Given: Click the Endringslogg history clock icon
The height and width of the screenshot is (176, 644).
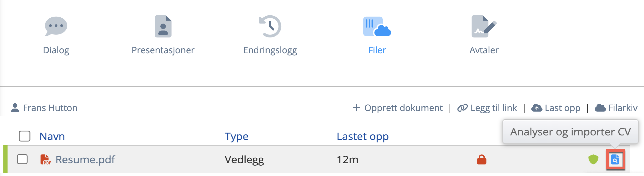Looking at the screenshot, I should coord(270,26).
